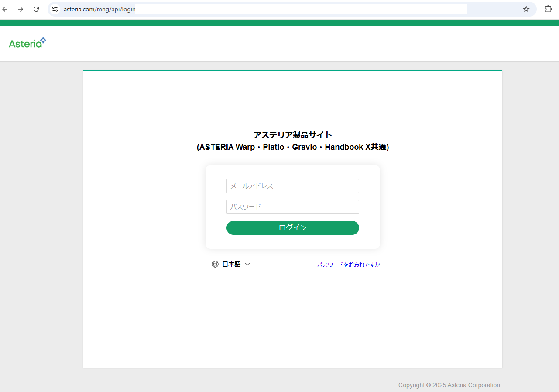559x392 pixels.
Task: Focus the パスワード password field
Action: coord(293,207)
